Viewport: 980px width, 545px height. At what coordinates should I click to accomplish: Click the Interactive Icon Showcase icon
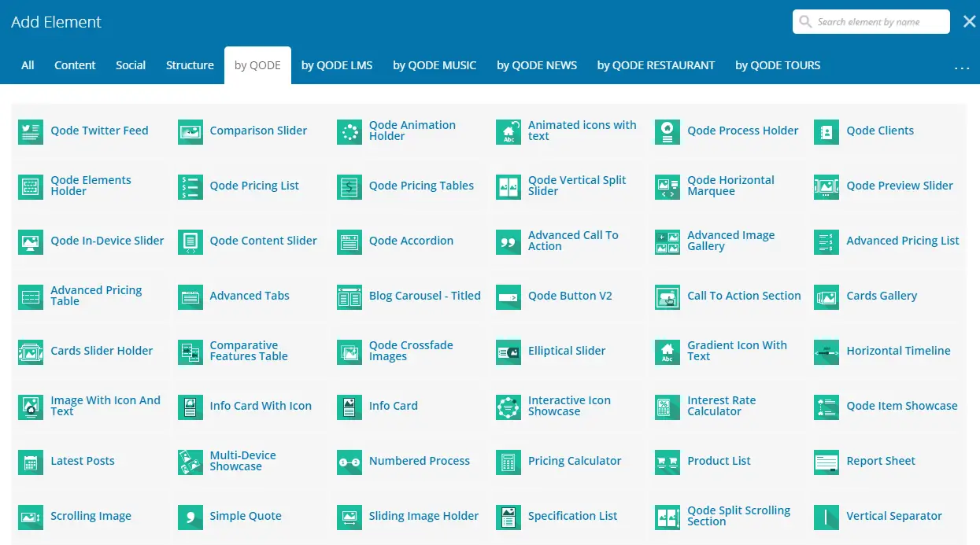[508, 407]
